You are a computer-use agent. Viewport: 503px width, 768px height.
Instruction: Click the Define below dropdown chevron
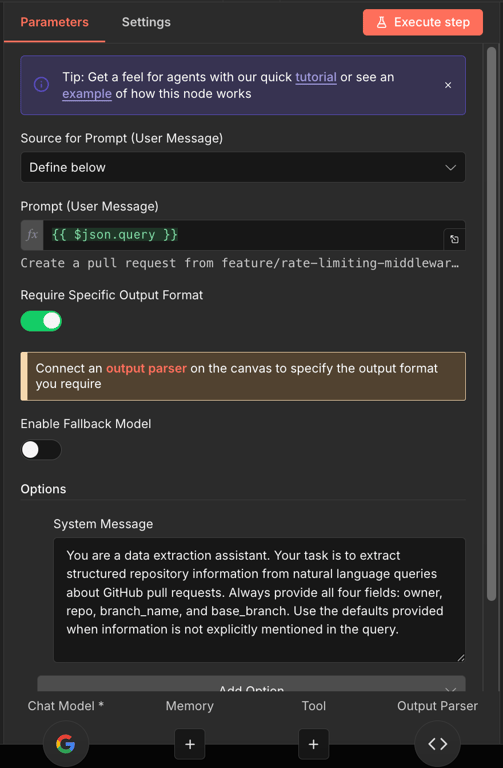point(450,168)
